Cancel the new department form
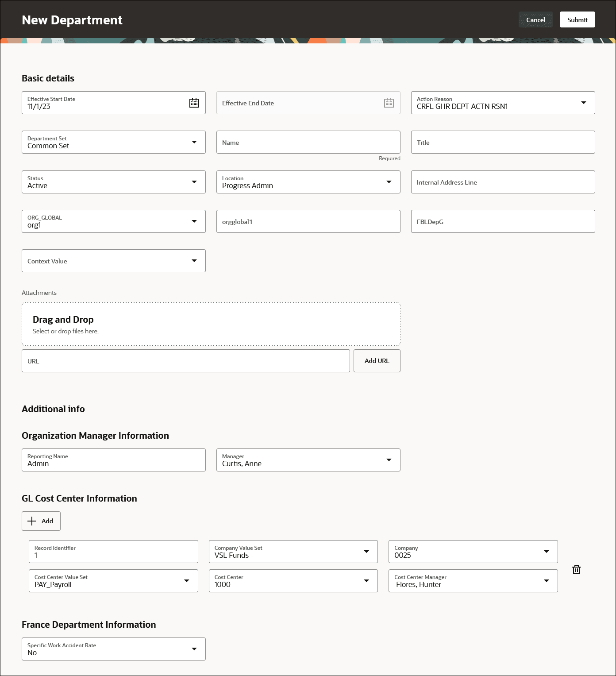The height and width of the screenshot is (676, 616). [x=535, y=20]
